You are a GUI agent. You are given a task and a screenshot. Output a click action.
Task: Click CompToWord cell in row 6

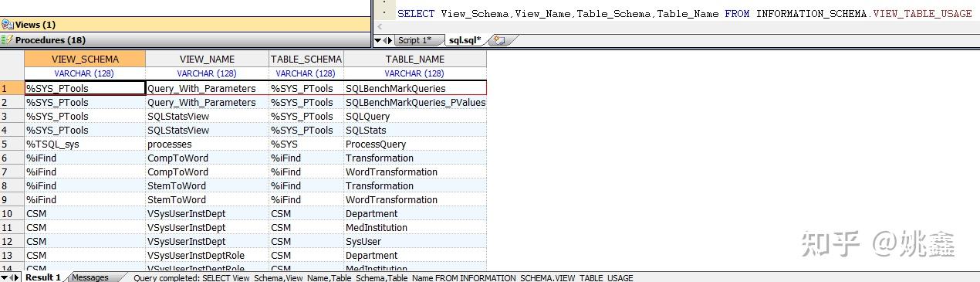tap(207, 158)
